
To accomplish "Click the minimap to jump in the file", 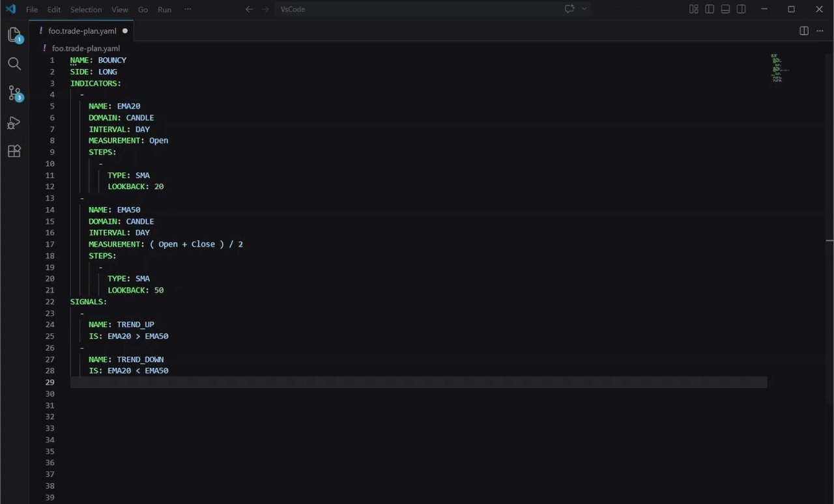I will [777, 68].
